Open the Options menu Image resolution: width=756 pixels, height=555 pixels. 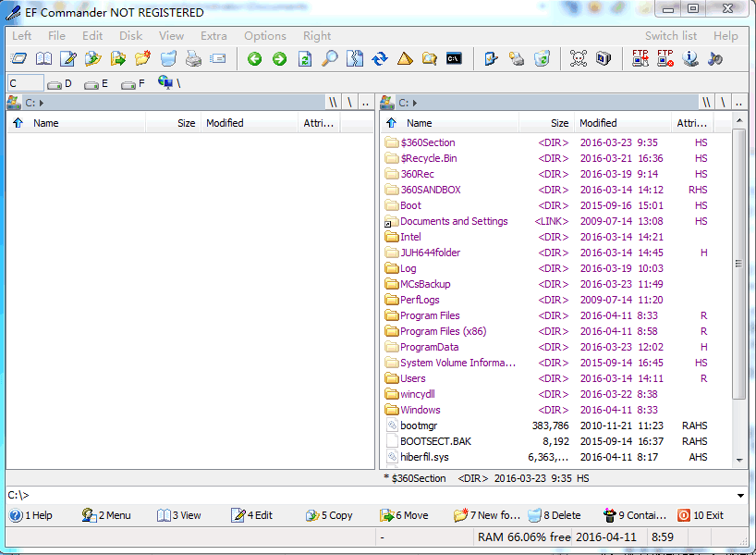click(x=264, y=36)
